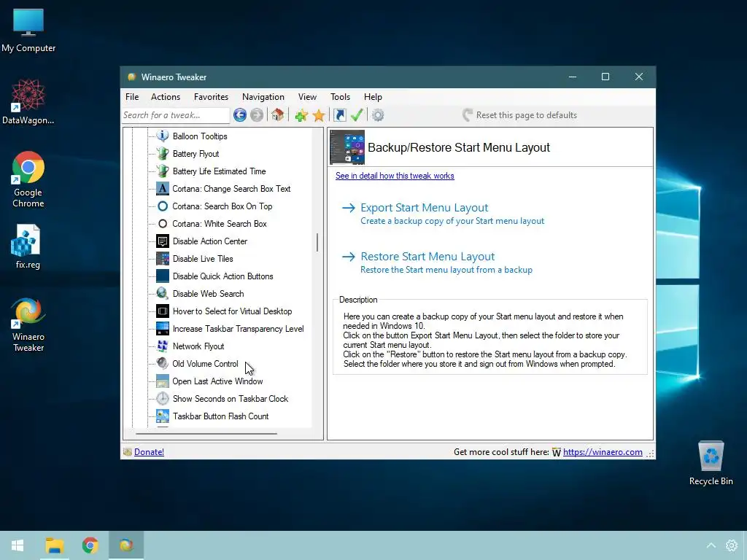This screenshot has width=747, height=560.
Task: Open the Favorites menu
Action: click(x=211, y=97)
